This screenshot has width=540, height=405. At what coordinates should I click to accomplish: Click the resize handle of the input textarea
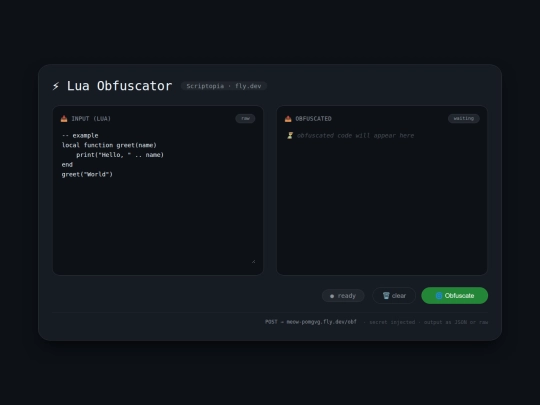253,261
